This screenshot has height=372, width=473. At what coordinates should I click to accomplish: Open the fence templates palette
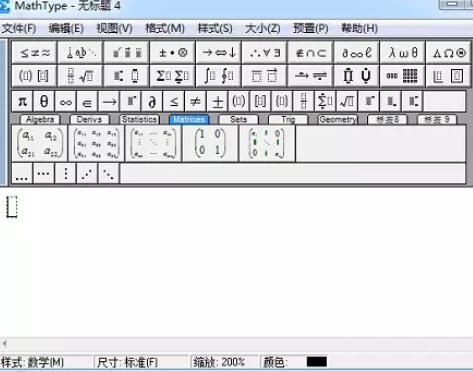pyautogui.click(x=34, y=76)
